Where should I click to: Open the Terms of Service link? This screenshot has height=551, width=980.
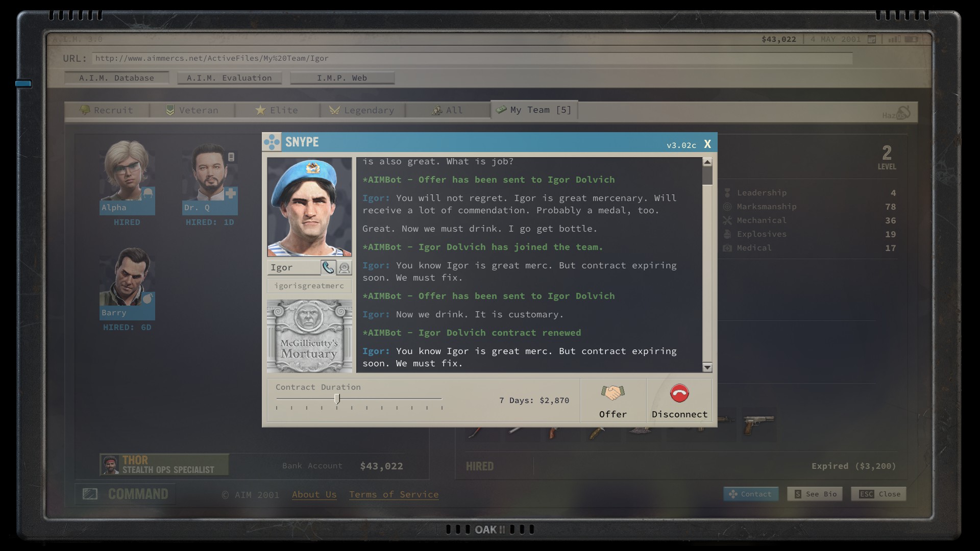tap(394, 494)
